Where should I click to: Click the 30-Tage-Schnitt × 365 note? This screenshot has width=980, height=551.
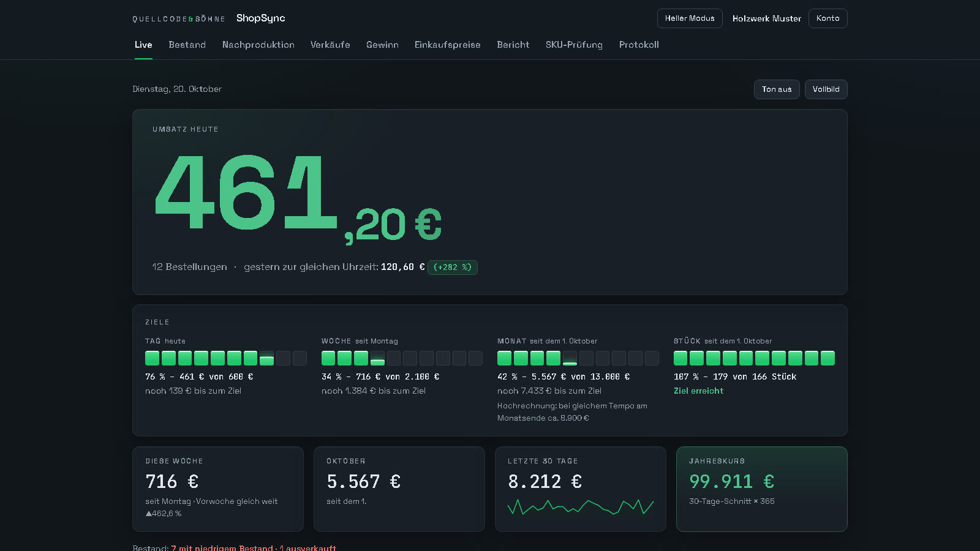(732, 501)
